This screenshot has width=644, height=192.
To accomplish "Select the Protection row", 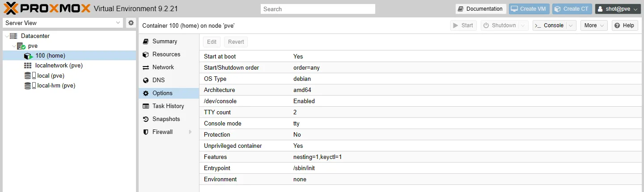I will tap(420, 135).
